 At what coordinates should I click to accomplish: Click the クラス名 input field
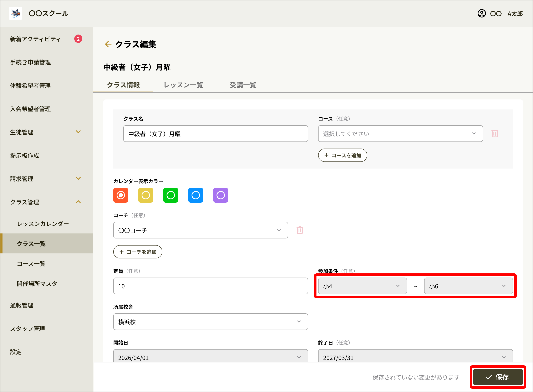coord(215,134)
